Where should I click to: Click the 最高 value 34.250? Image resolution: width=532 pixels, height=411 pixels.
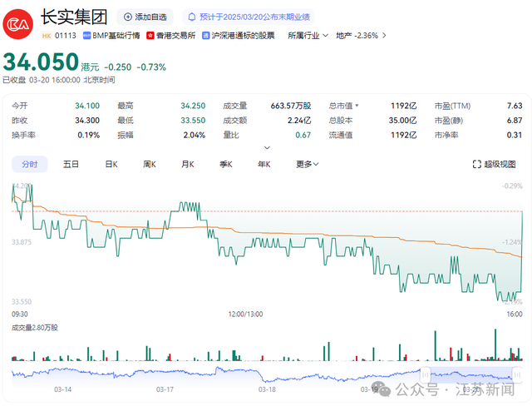193,106
